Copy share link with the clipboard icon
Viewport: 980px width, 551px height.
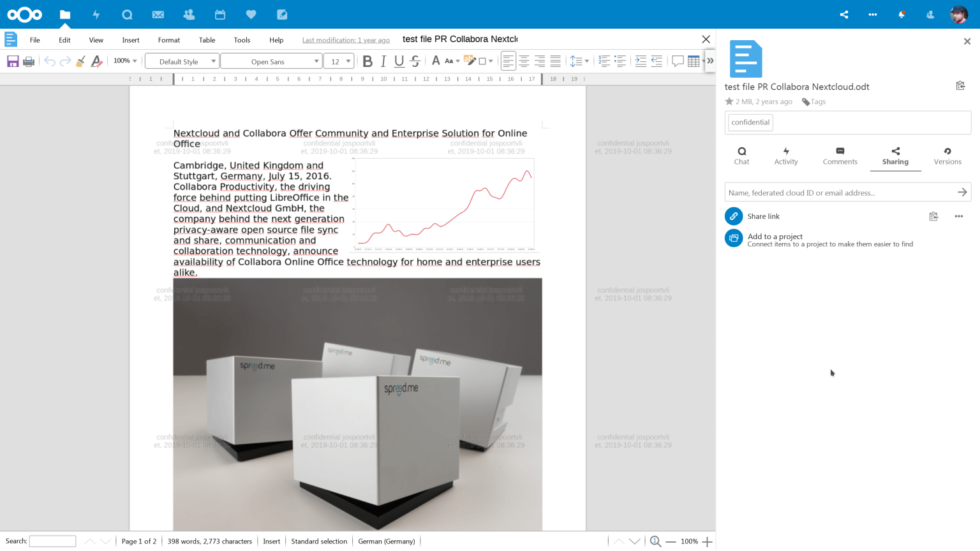[933, 216]
